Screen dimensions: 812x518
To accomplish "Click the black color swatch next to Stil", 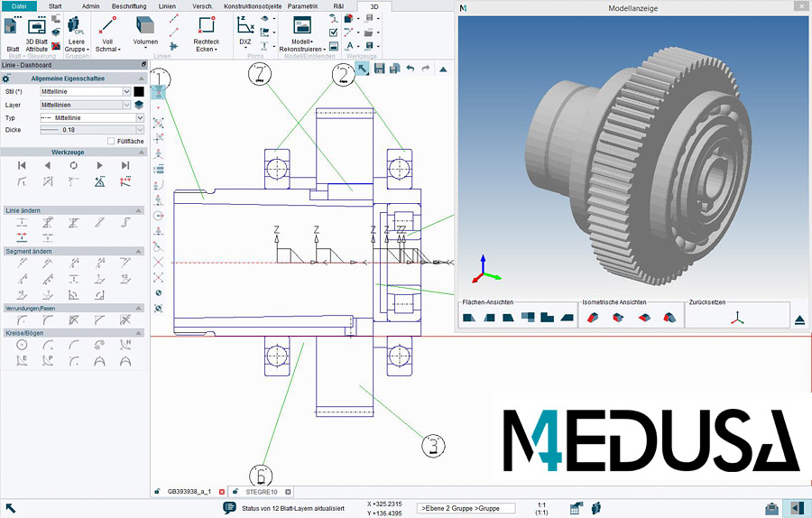I will [139, 91].
